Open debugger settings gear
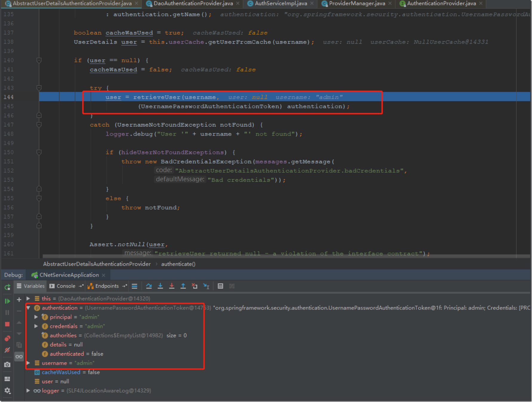The width and height of the screenshot is (532, 402). pyautogui.click(x=7, y=390)
